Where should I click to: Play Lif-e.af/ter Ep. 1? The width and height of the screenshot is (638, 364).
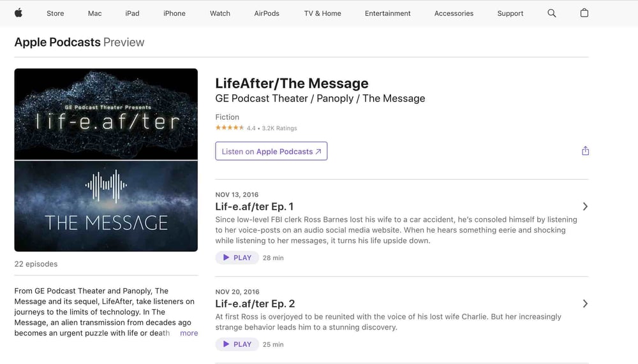click(237, 258)
